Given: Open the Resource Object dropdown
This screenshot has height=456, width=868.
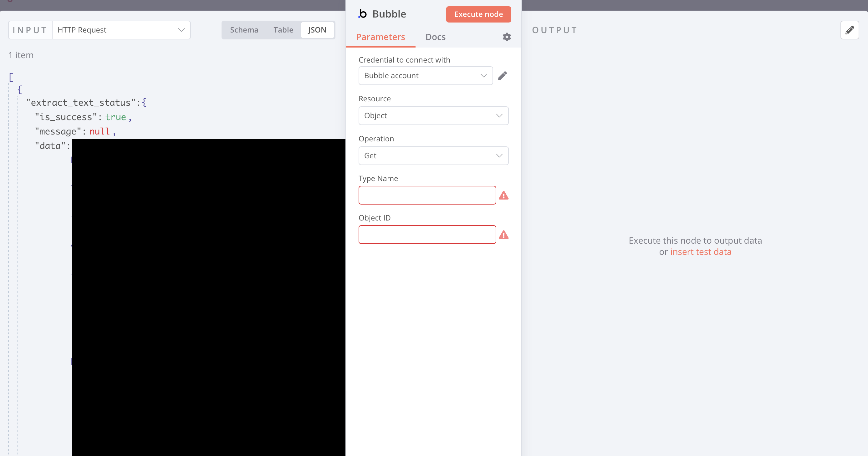Looking at the screenshot, I should [x=433, y=115].
